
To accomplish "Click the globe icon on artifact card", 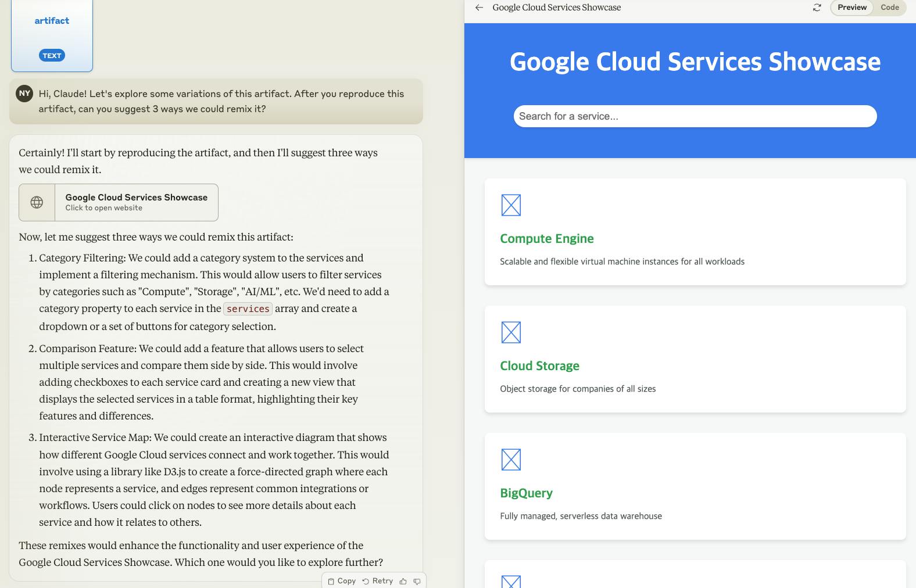I will (37, 202).
